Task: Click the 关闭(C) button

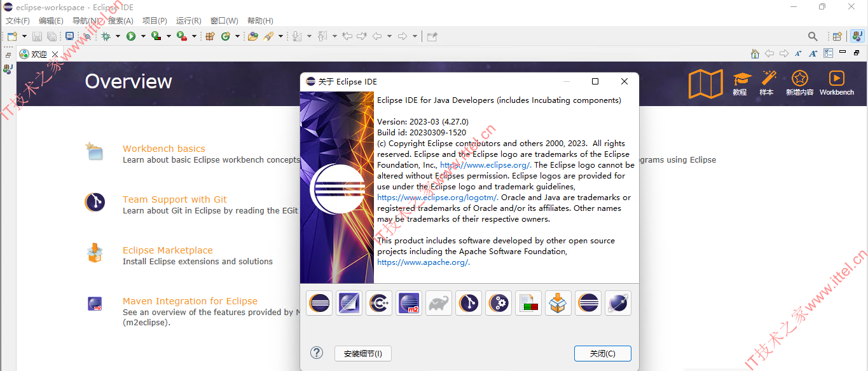Action: coord(602,353)
